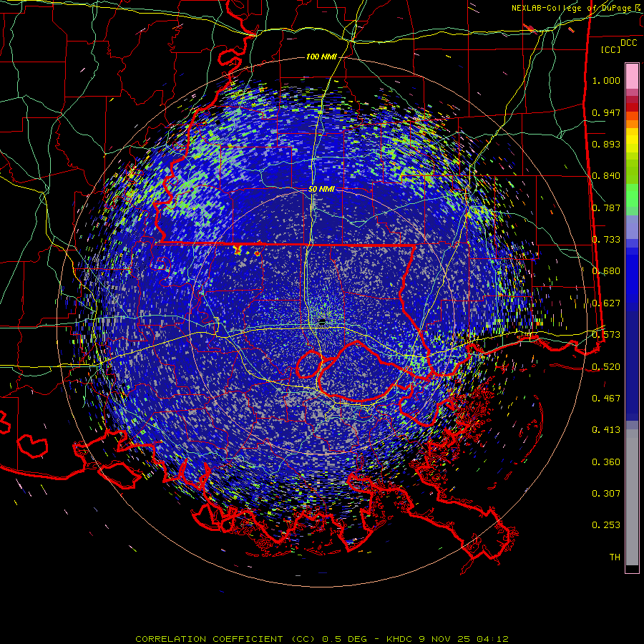Click the KHDC station identifier in the caption
644x644 pixels.
click(401, 639)
